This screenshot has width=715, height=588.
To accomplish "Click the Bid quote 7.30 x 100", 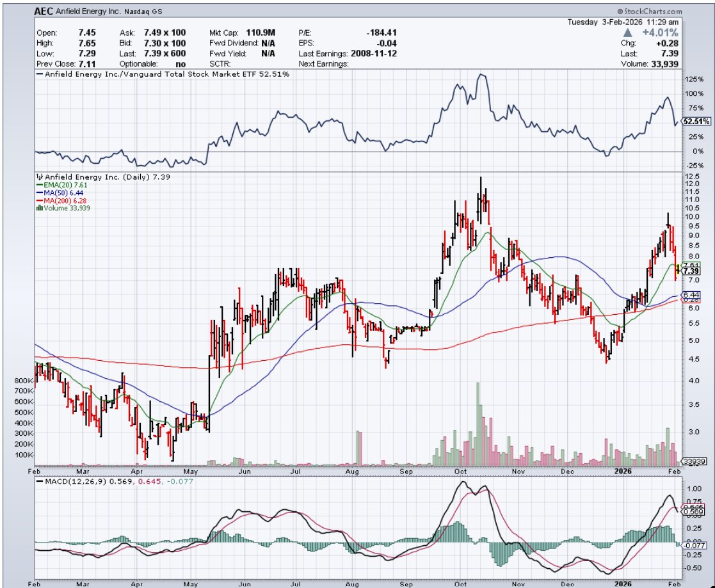I will pyautogui.click(x=165, y=43).
